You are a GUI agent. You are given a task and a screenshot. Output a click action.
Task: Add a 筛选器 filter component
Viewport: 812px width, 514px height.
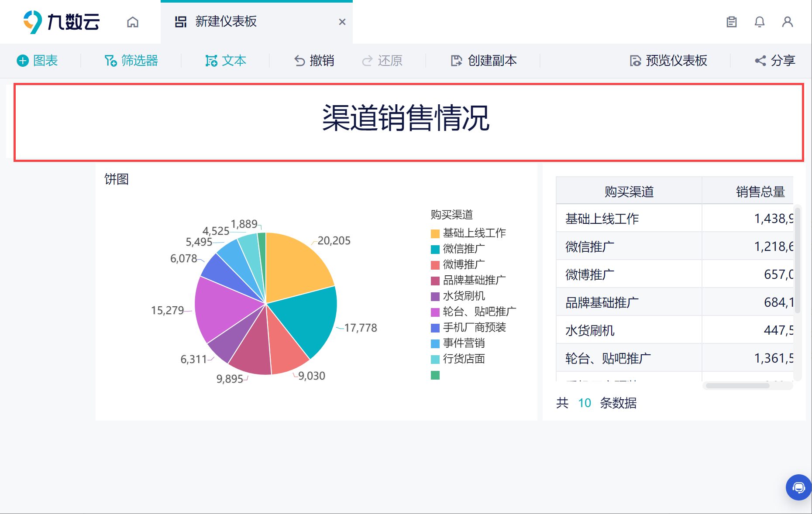click(131, 61)
